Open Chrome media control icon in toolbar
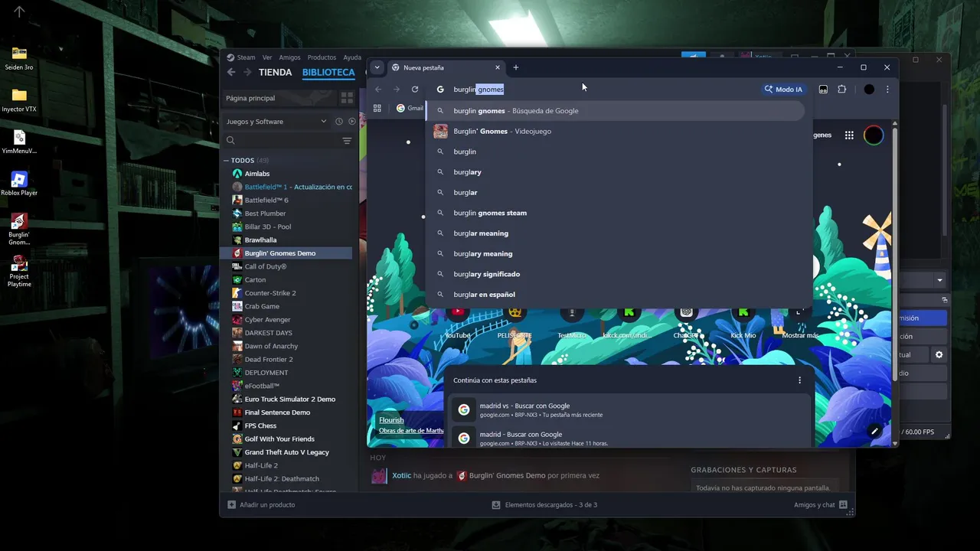Screen dimensions: 980x551 (x=823, y=90)
